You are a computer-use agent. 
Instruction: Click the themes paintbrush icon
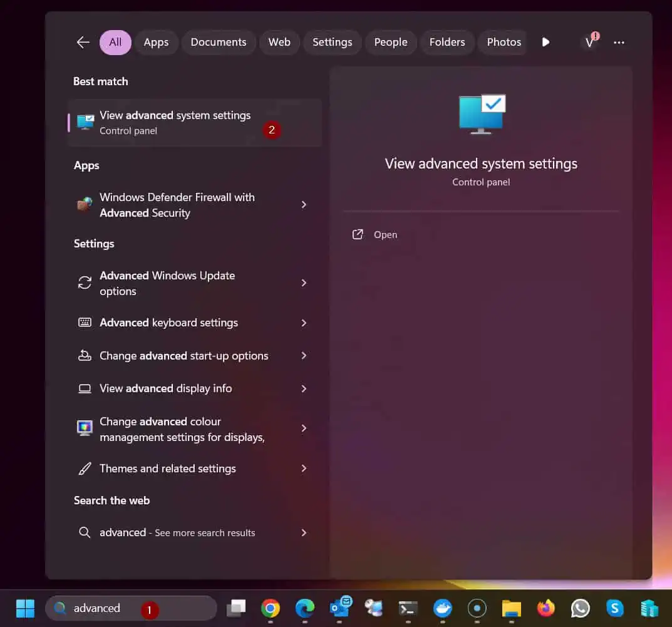(x=85, y=469)
